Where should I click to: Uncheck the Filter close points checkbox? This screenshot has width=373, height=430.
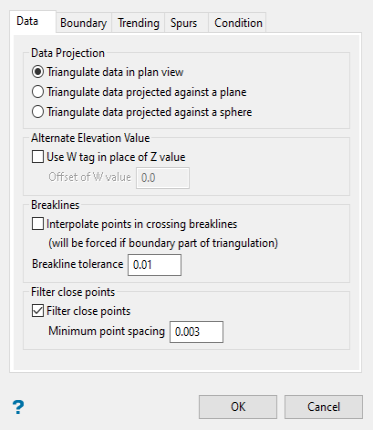38,311
